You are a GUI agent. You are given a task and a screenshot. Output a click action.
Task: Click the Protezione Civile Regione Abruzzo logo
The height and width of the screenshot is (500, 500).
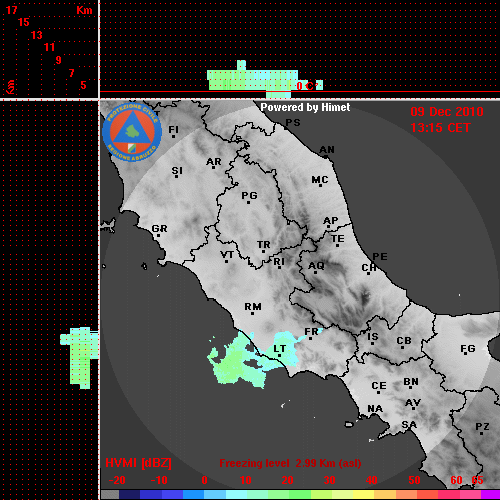[132, 132]
